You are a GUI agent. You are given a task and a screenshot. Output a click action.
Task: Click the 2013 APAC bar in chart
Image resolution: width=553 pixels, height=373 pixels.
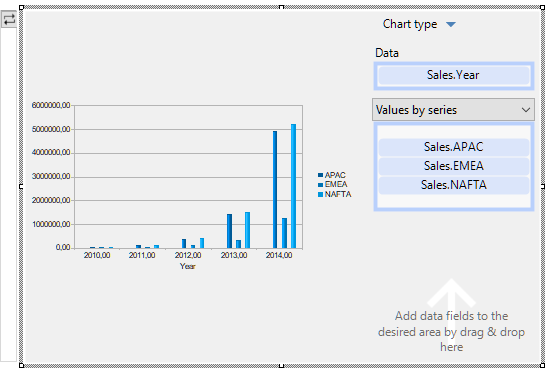coord(230,231)
